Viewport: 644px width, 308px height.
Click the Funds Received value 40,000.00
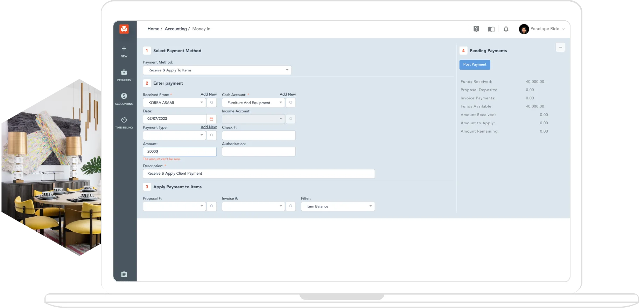535,82
